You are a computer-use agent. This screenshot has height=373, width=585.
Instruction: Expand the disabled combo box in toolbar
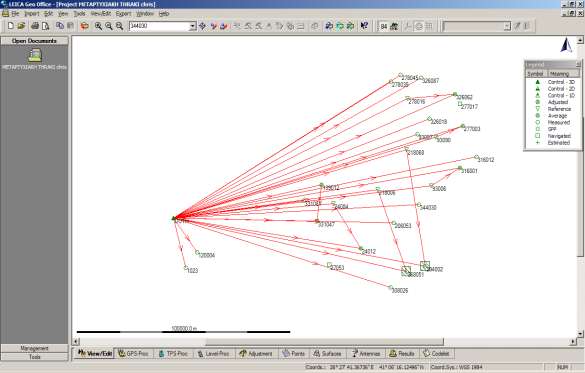(507, 26)
